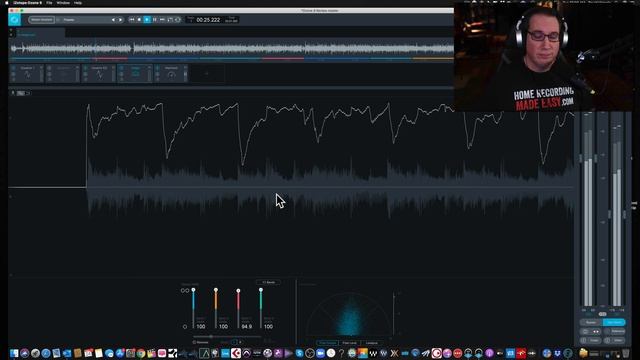Pause playback with the pause button

[155, 20]
